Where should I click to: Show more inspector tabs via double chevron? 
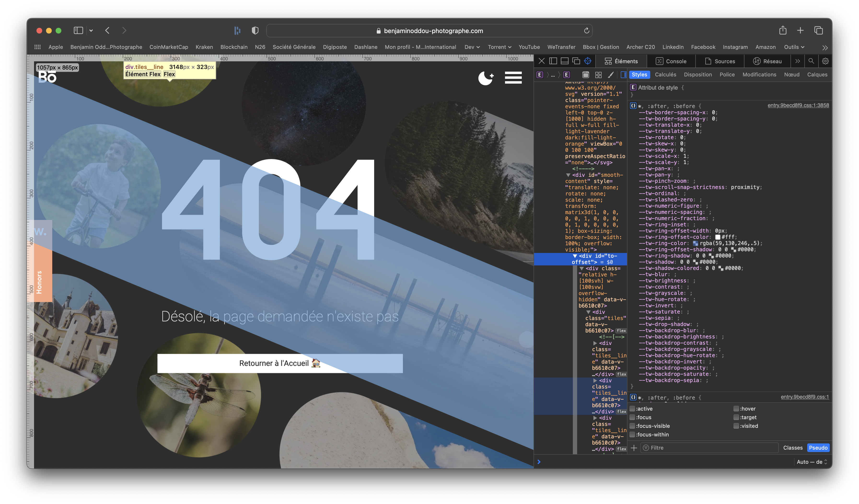[x=798, y=61]
